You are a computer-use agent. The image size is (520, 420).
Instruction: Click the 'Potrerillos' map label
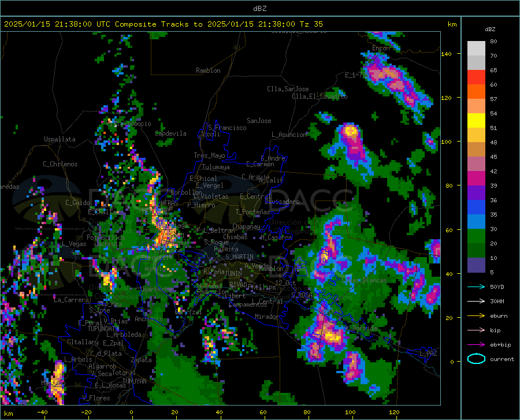(106, 237)
